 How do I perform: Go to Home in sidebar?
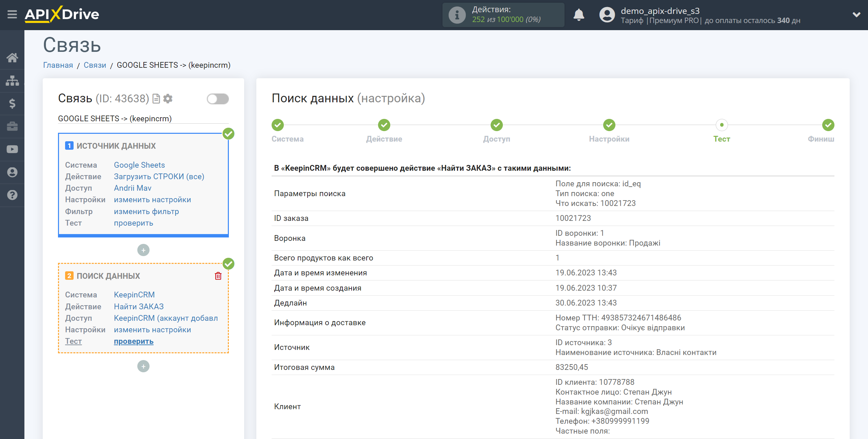pyautogui.click(x=12, y=58)
